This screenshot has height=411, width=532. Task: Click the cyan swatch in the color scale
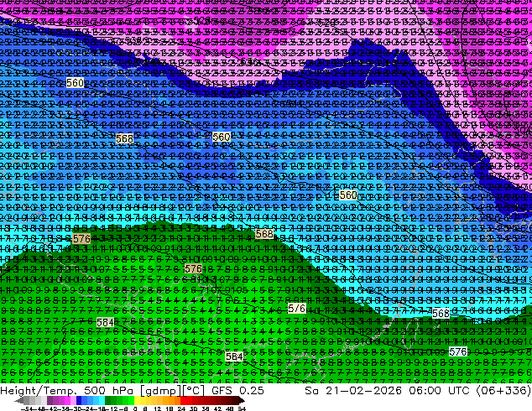(x=102, y=401)
